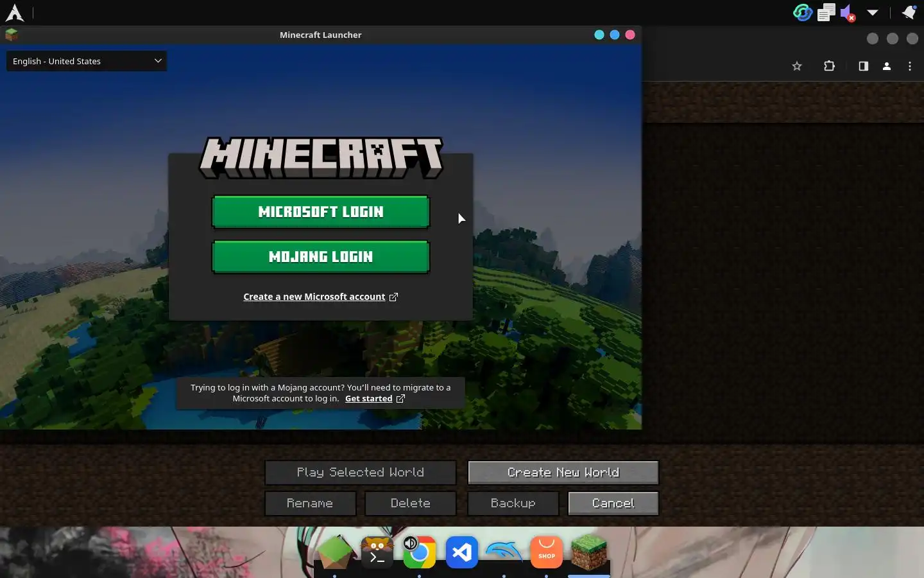Image resolution: width=924 pixels, height=578 pixels.
Task: Open the browser profile avatar icon
Action: [x=887, y=66]
